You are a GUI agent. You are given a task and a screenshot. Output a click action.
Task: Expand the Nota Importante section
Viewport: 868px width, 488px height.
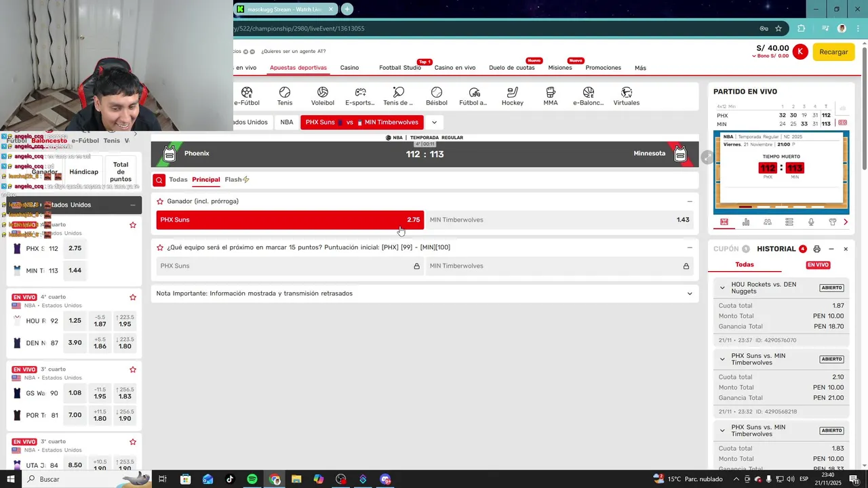(690, 293)
